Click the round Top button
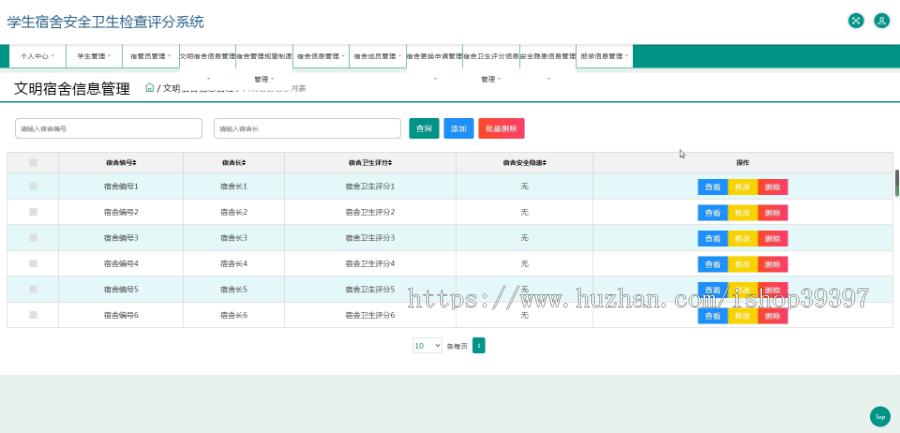 pyautogui.click(x=880, y=417)
